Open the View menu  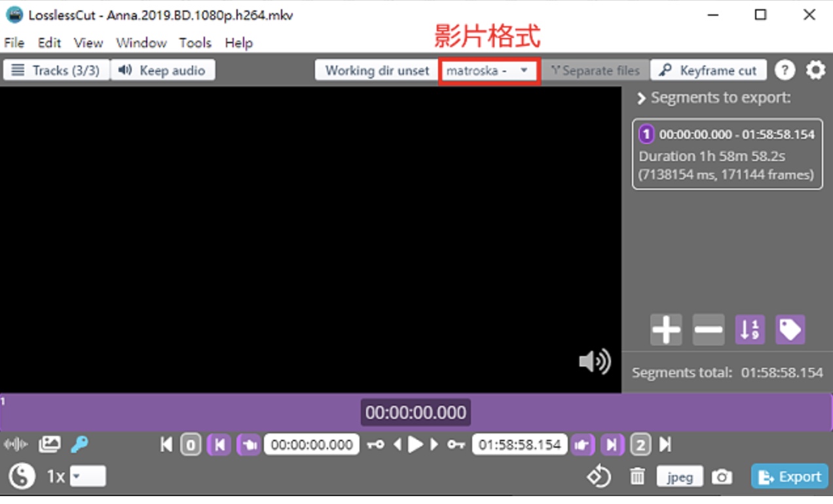tap(88, 43)
